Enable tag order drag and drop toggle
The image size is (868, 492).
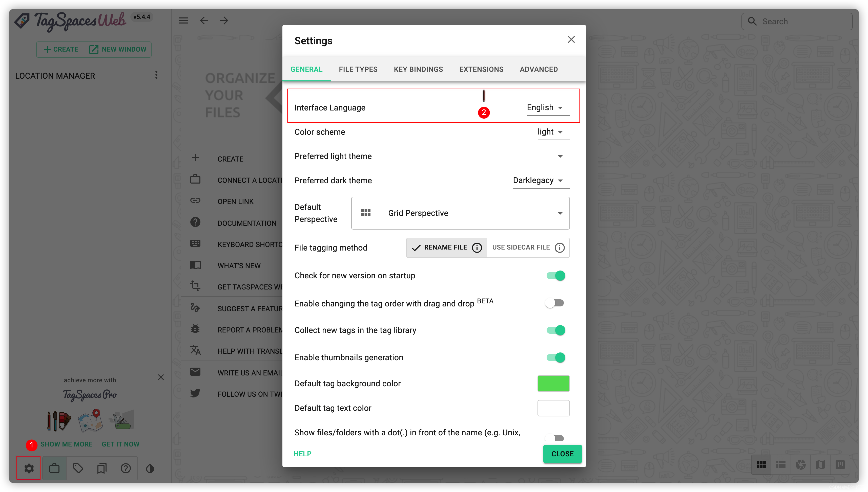(554, 303)
